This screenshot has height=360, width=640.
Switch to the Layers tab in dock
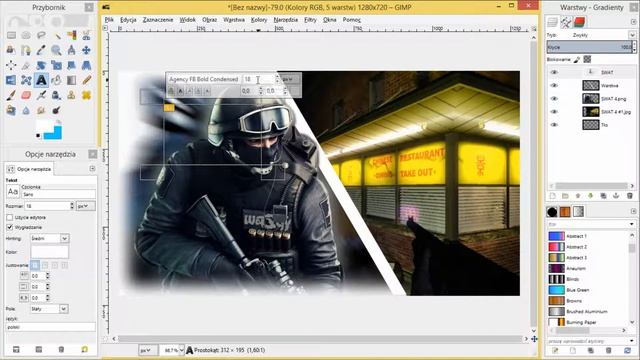point(553,22)
